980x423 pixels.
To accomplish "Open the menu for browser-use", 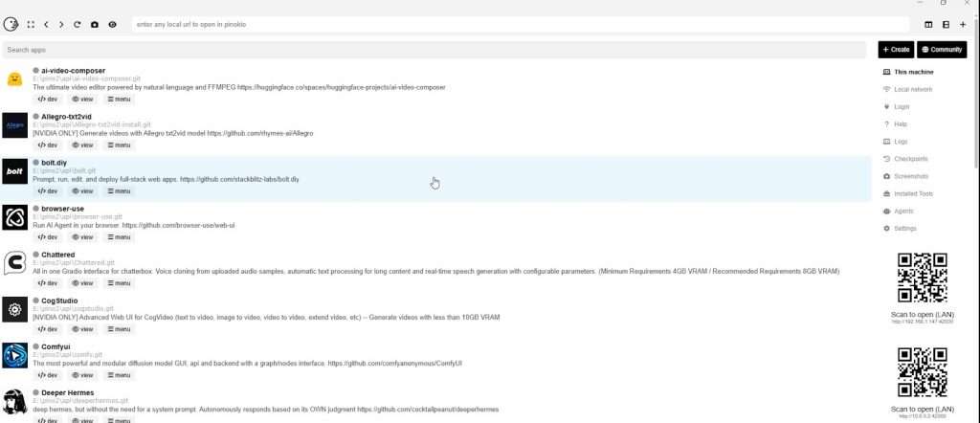I will (119, 236).
